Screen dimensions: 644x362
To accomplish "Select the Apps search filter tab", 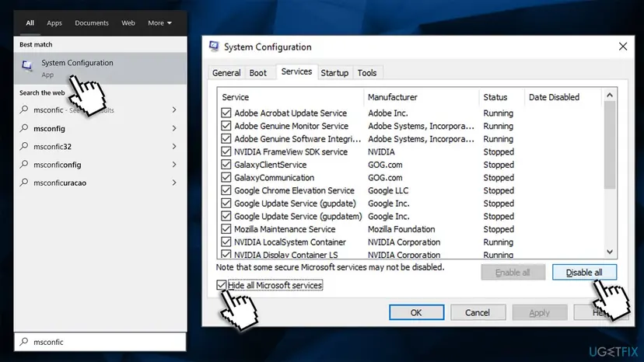I will 54,23.
